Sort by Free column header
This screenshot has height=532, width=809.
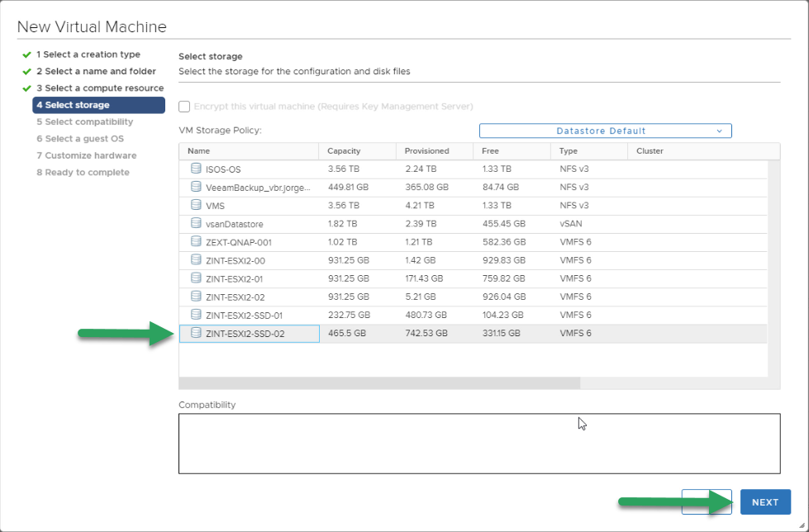[x=512, y=151]
